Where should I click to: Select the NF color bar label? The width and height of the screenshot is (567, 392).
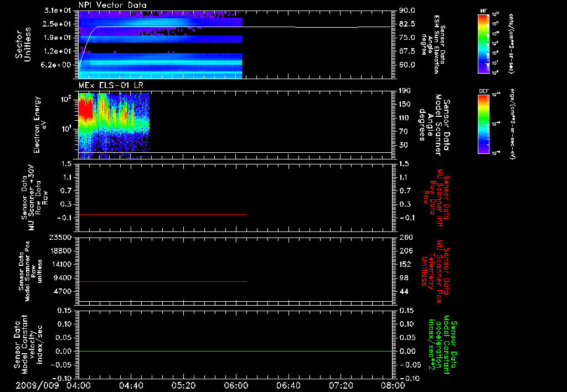483,11
